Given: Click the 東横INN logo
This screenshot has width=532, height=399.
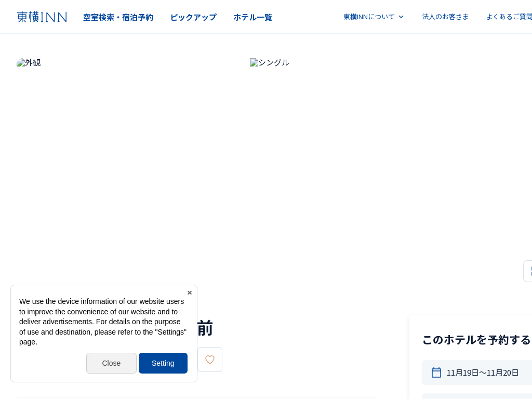Looking at the screenshot, I should [x=42, y=17].
